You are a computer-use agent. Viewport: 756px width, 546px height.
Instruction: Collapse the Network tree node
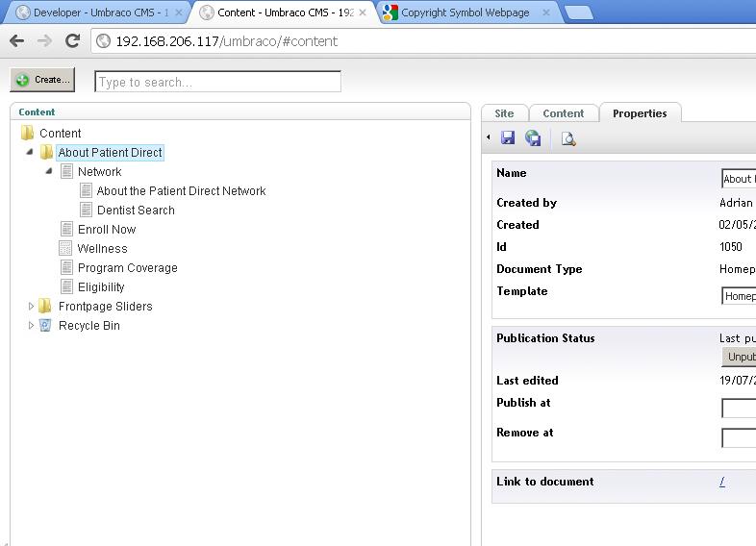(x=49, y=171)
